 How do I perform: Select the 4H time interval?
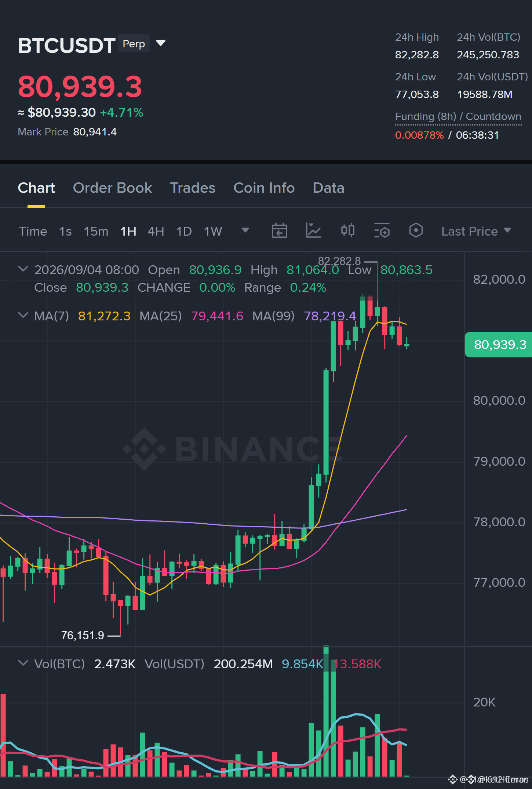pos(156,232)
